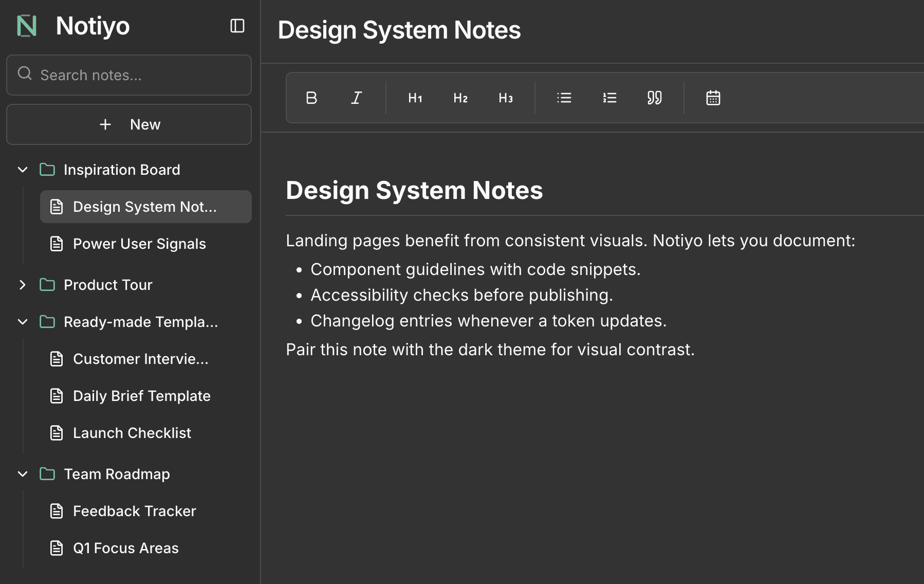The width and height of the screenshot is (924, 584).
Task: Apply italic formatting to text
Action: (x=356, y=98)
